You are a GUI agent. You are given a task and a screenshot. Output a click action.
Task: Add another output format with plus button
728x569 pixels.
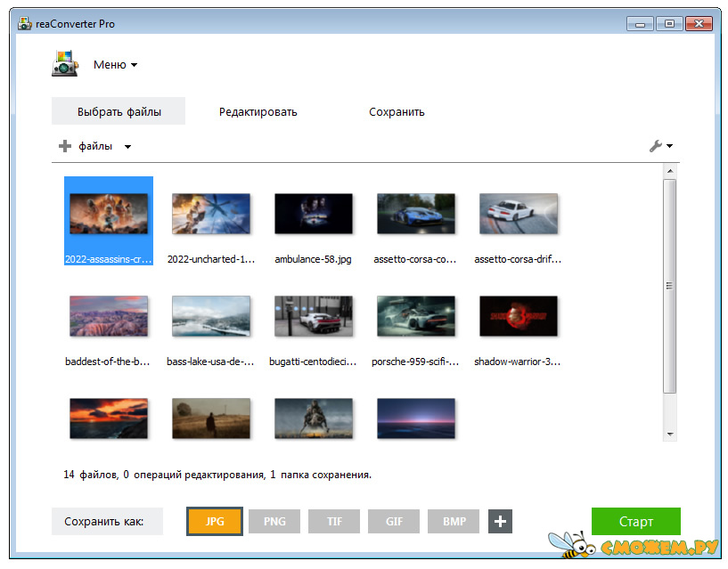coord(500,522)
